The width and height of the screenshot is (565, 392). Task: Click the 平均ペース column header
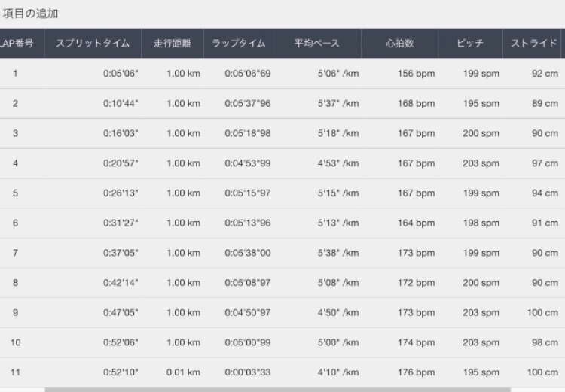[317, 43]
